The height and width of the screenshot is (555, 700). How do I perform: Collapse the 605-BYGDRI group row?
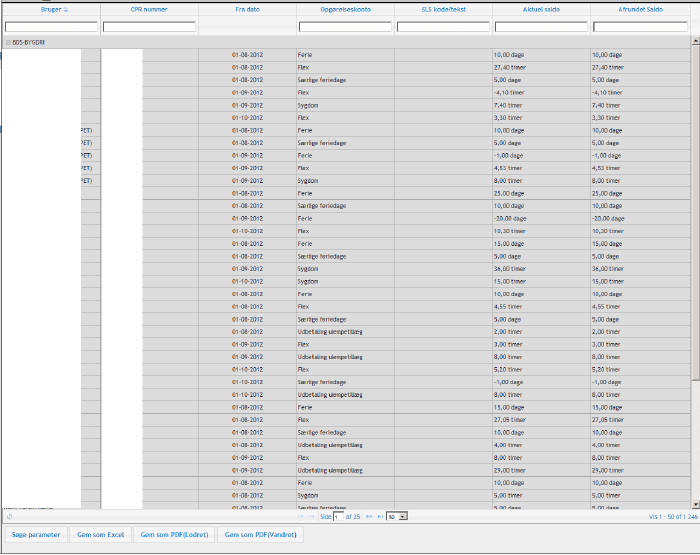(8, 43)
